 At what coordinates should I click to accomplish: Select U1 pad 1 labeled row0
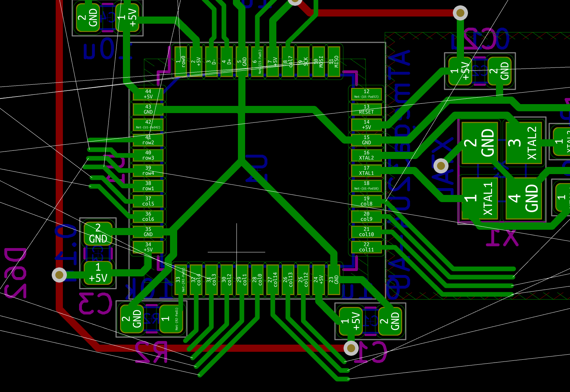[181, 62]
